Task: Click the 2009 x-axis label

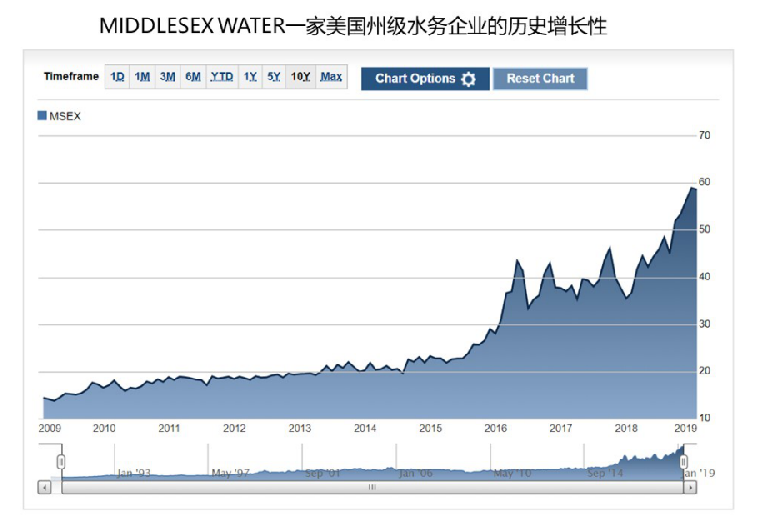Action: [x=49, y=428]
